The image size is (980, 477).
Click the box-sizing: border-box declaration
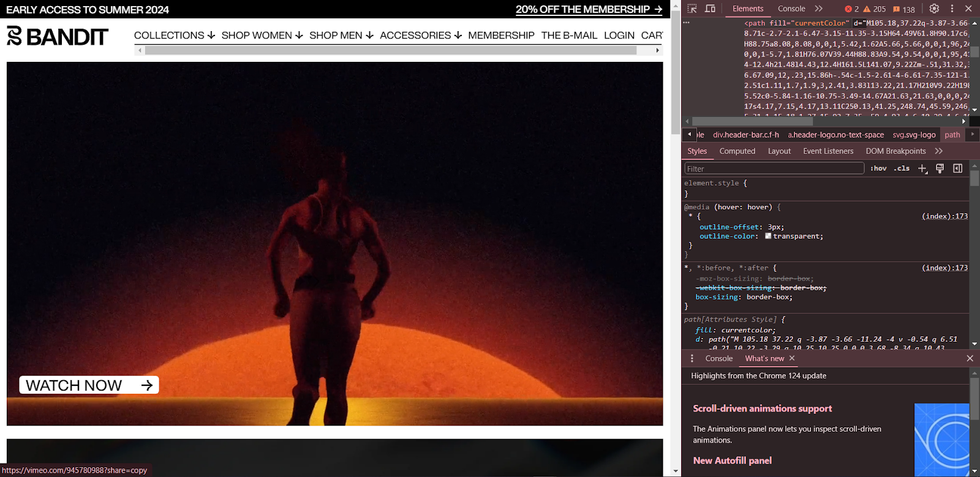744,297
